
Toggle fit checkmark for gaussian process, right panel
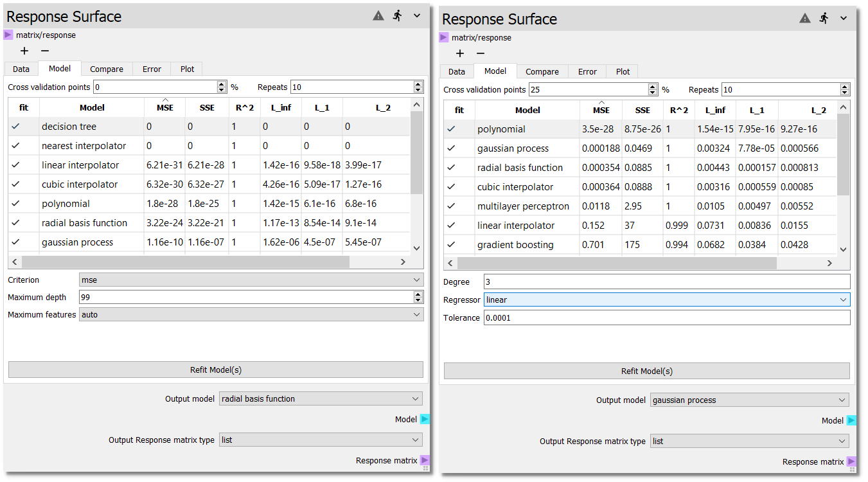click(451, 148)
